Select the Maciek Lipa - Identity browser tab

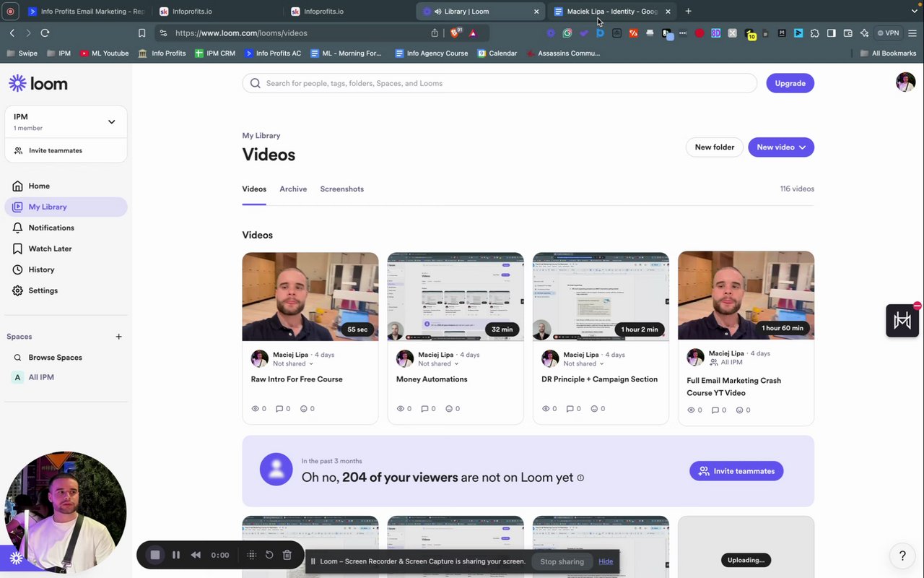click(x=612, y=12)
